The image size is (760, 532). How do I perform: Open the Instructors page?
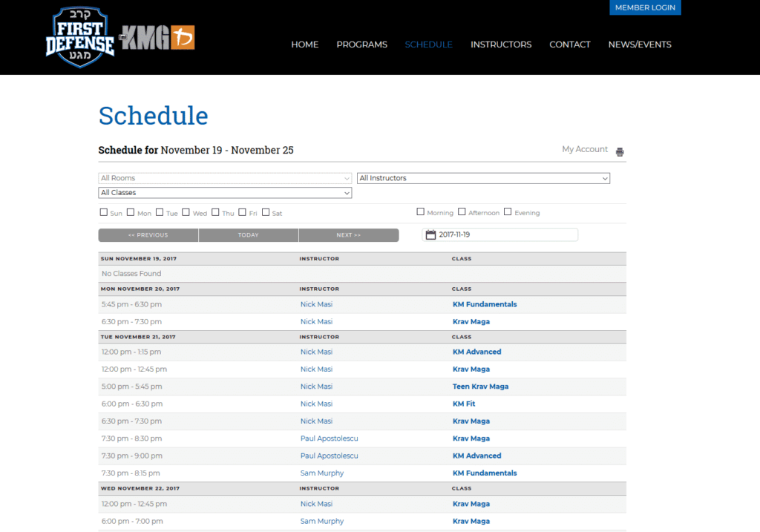501,45
